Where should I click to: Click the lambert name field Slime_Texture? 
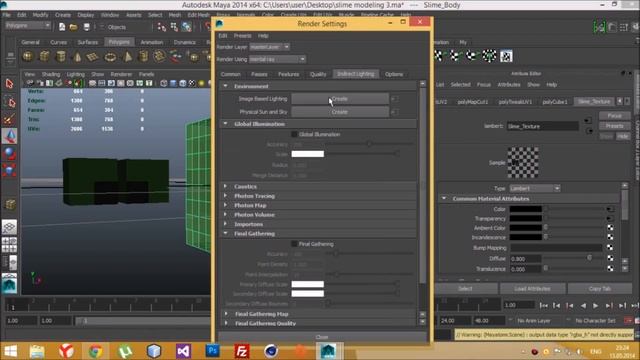pyautogui.click(x=542, y=127)
